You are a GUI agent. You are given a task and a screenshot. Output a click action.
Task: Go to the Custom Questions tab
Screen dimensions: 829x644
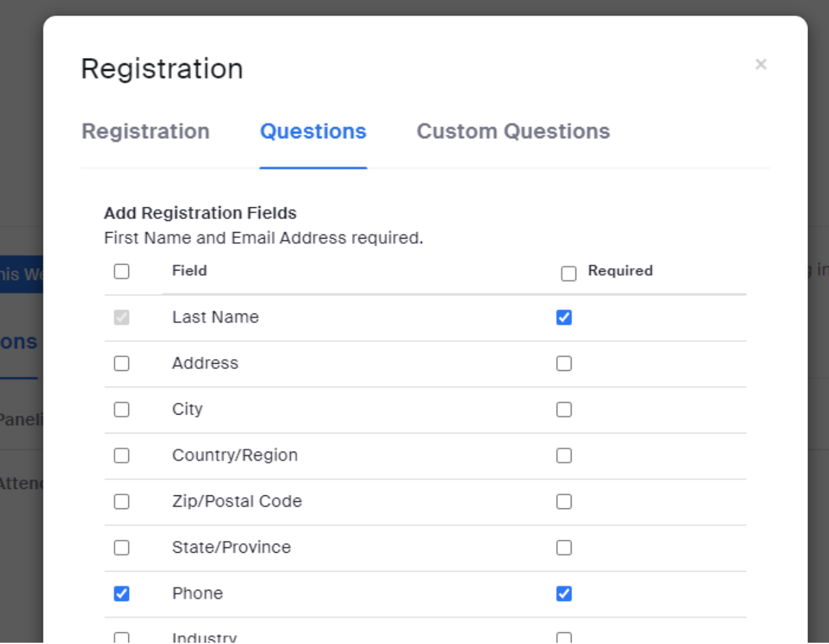click(x=513, y=131)
